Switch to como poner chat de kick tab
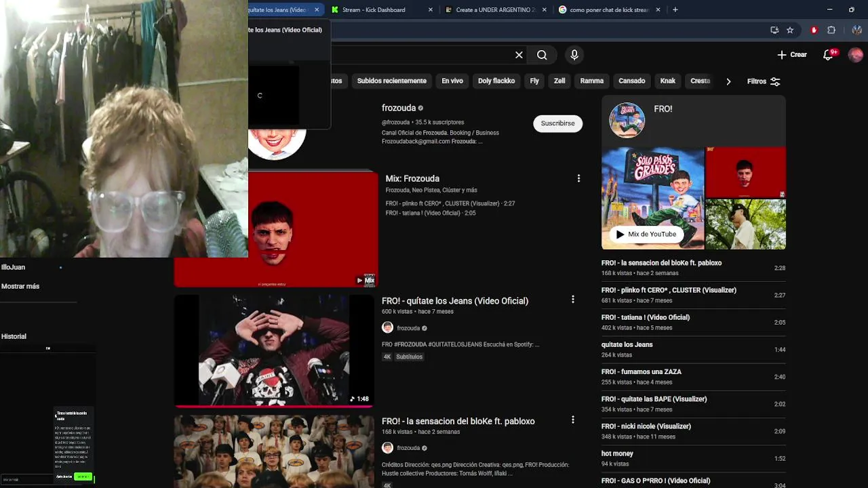Image resolution: width=868 pixels, height=488 pixels. 609,9
